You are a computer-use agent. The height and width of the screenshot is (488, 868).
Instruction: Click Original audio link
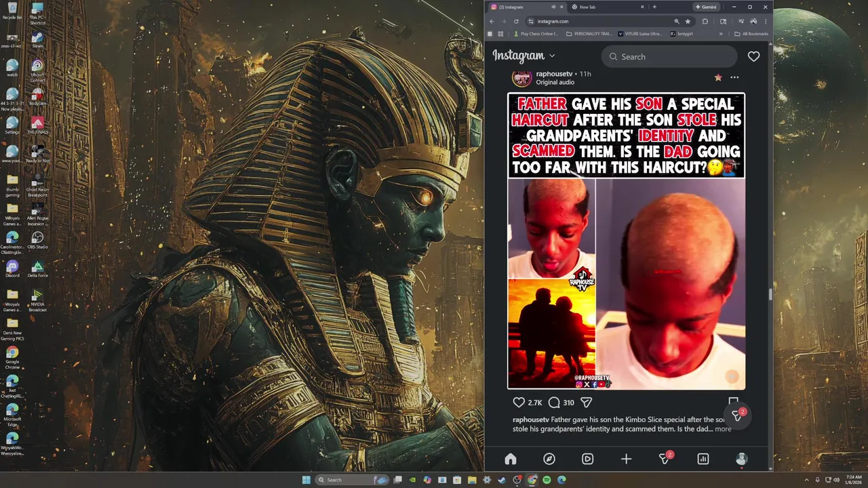click(x=555, y=82)
